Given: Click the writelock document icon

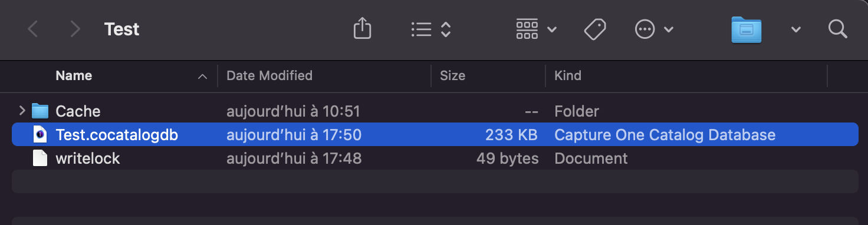Looking at the screenshot, I should click(40, 158).
